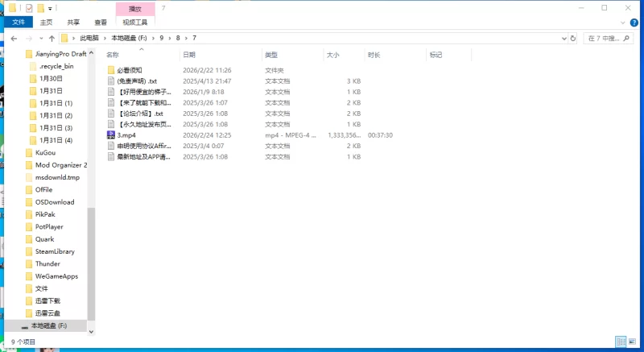
Task: Select PotPlayer folder in navigation tree
Action: coord(44,226)
